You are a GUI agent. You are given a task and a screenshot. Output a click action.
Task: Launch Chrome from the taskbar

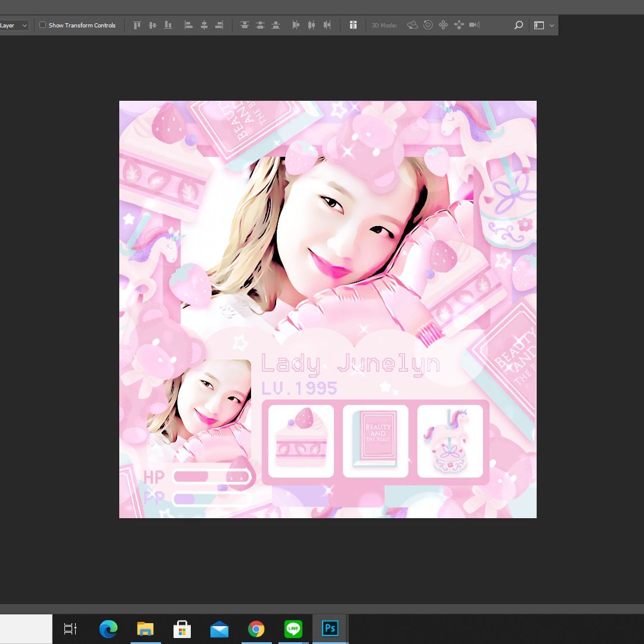(256, 628)
